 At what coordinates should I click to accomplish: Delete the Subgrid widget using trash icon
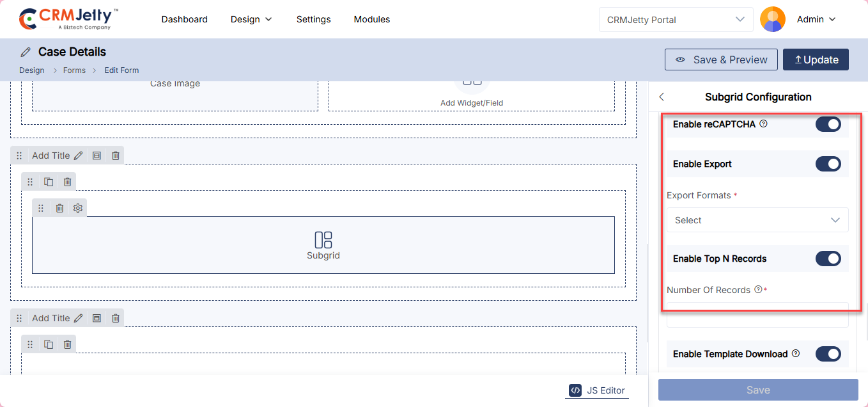[59, 208]
